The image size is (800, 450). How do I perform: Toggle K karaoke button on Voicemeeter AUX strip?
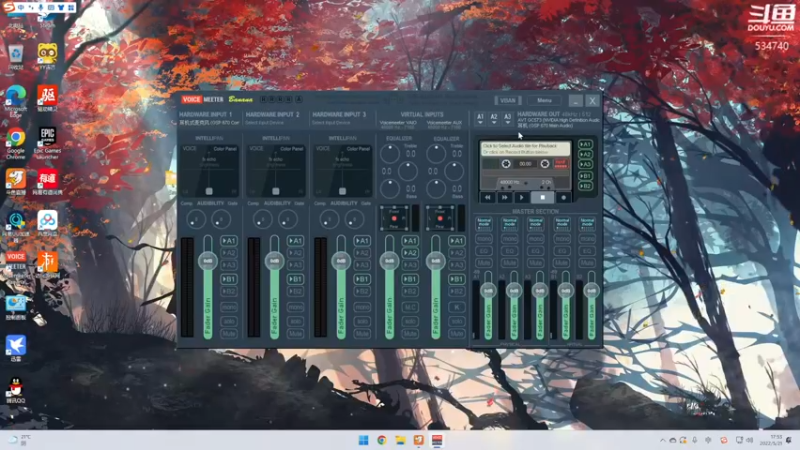tap(457, 307)
